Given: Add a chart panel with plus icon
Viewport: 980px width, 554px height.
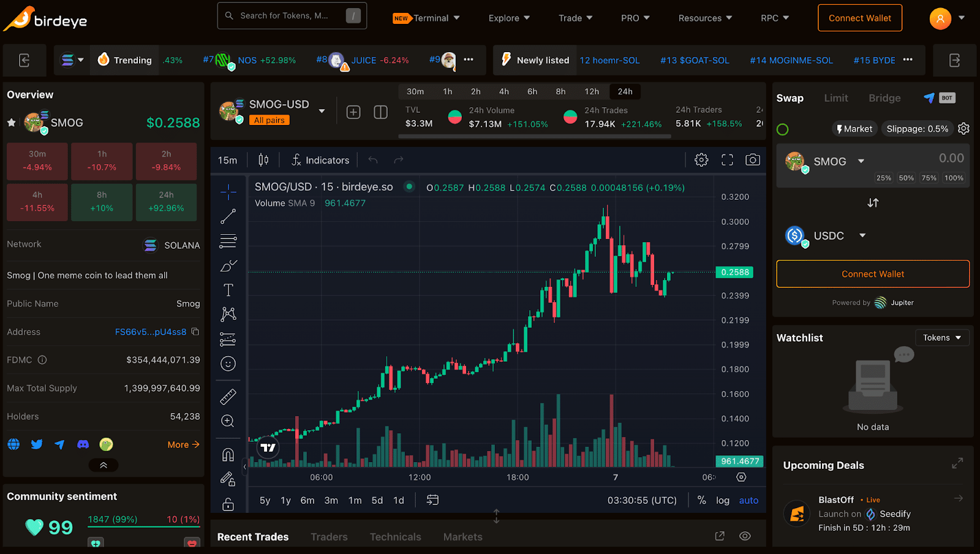Looking at the screenshot, I should click(353, 112).
